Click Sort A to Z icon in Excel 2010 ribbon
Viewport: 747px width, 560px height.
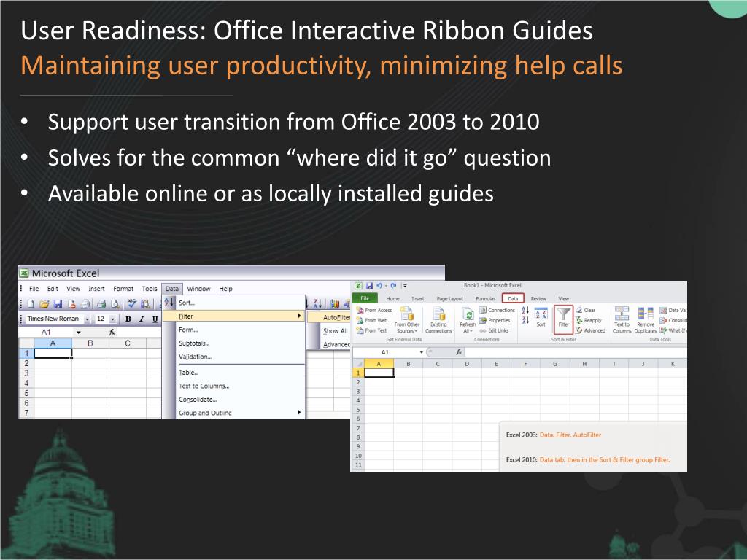(x=525, y=310)
